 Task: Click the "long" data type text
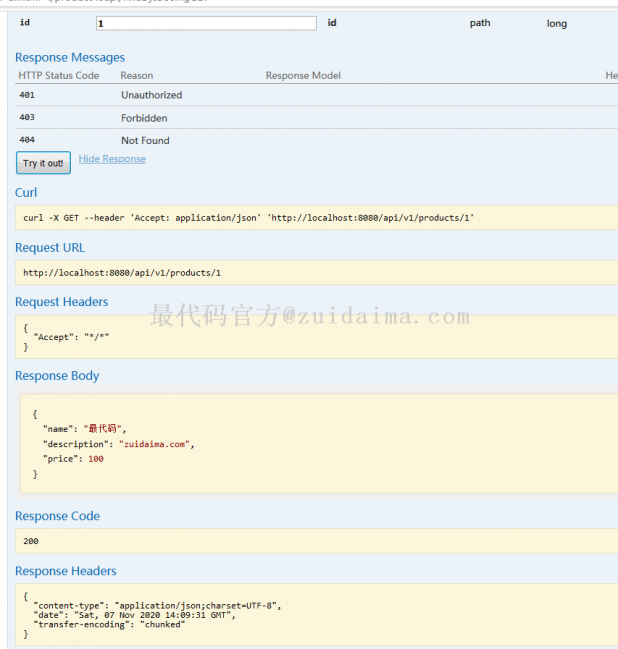coord(556,23)
